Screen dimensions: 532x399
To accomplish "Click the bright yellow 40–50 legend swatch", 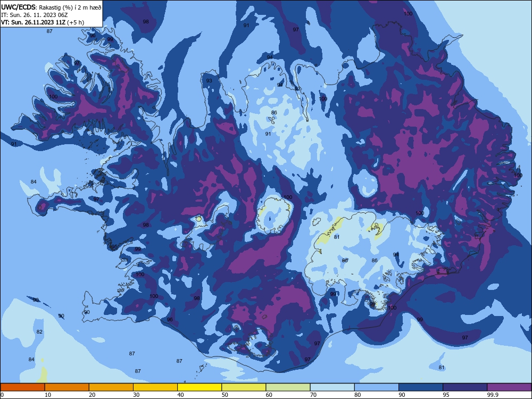I will 199,387.
